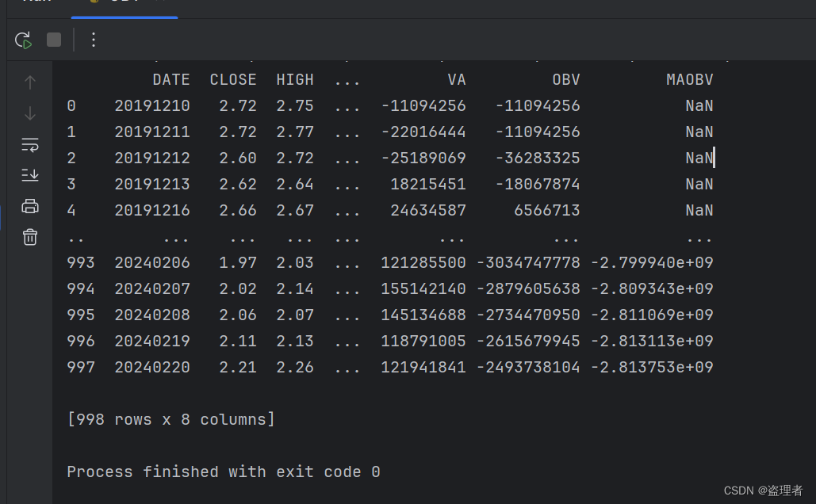
Task: Click close price 2.60 in row 2
Action: pyautogui.click(x=238, y=158)
